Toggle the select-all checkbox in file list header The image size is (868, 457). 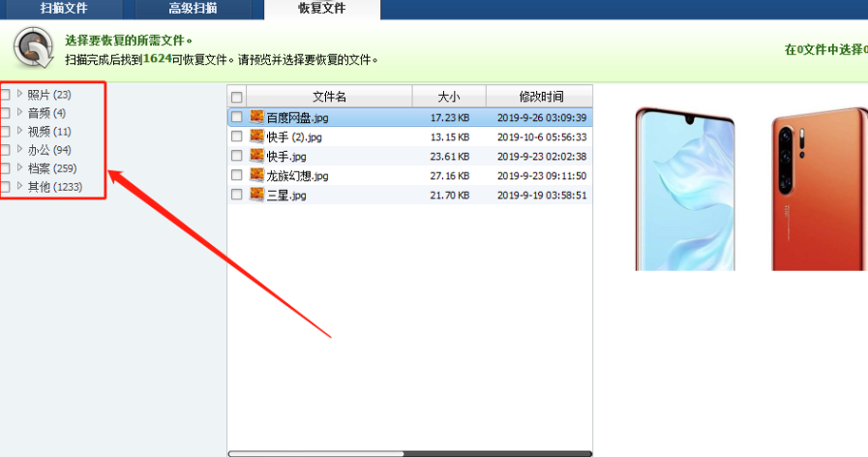pyautogui.click(x=237, y=98)
